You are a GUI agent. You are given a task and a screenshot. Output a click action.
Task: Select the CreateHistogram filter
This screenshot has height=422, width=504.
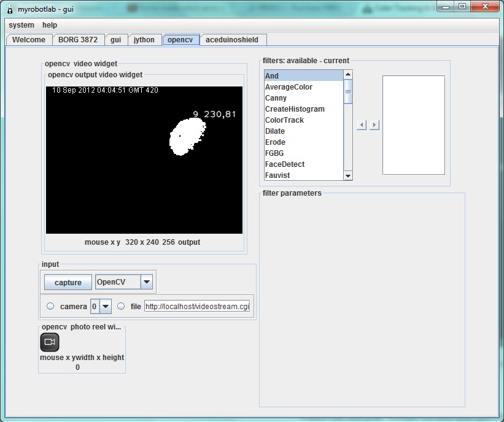click(304, 109)
